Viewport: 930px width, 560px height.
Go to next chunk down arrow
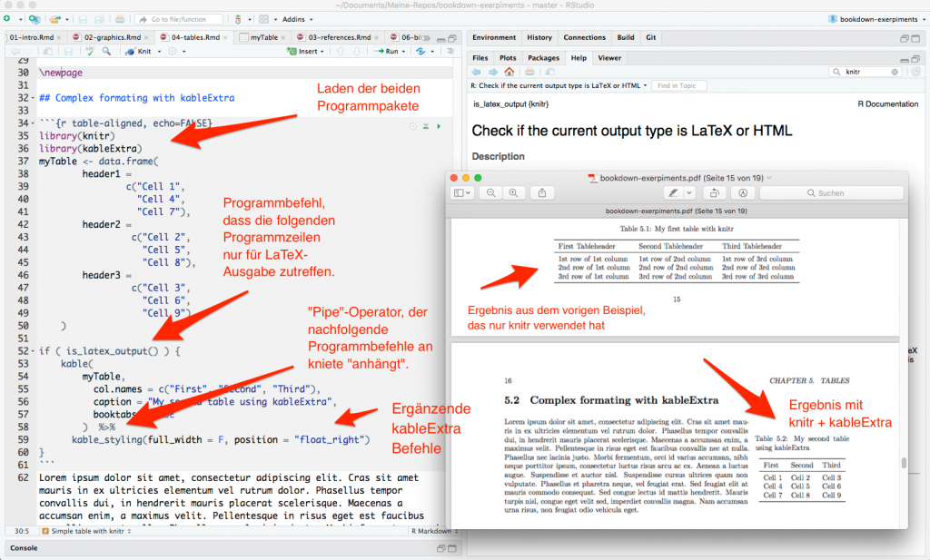(357, 52)
